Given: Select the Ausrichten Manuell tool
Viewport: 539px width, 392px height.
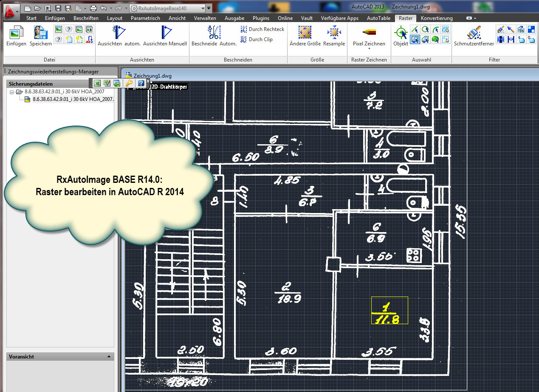Looking at the screenshot, I should pos(165,33).
